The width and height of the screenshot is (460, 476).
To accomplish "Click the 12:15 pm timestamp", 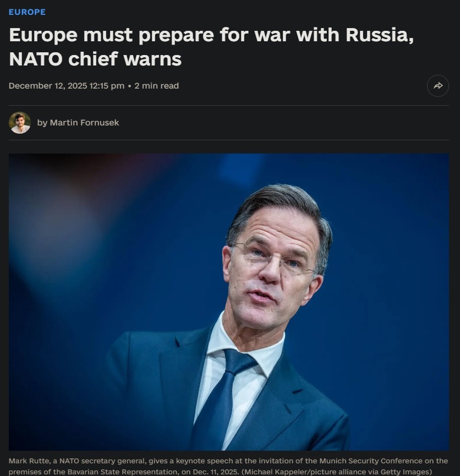I will [x=107, y=86].
